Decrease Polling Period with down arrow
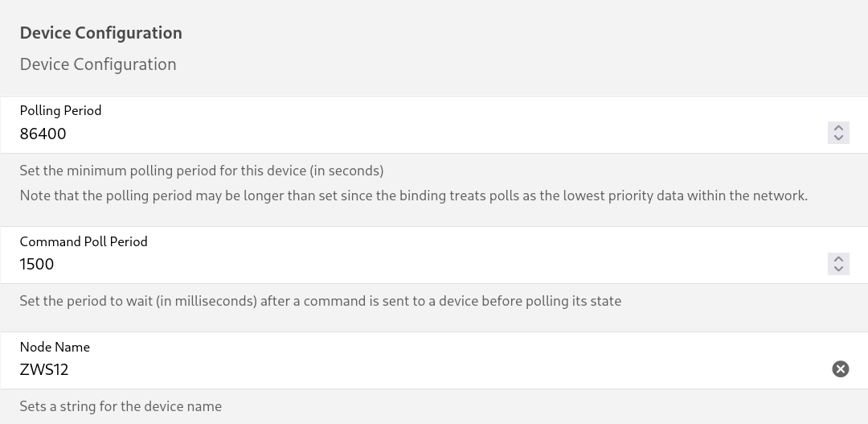The width and height of the screenshot is (868, 424). click(x=838, y=138)
